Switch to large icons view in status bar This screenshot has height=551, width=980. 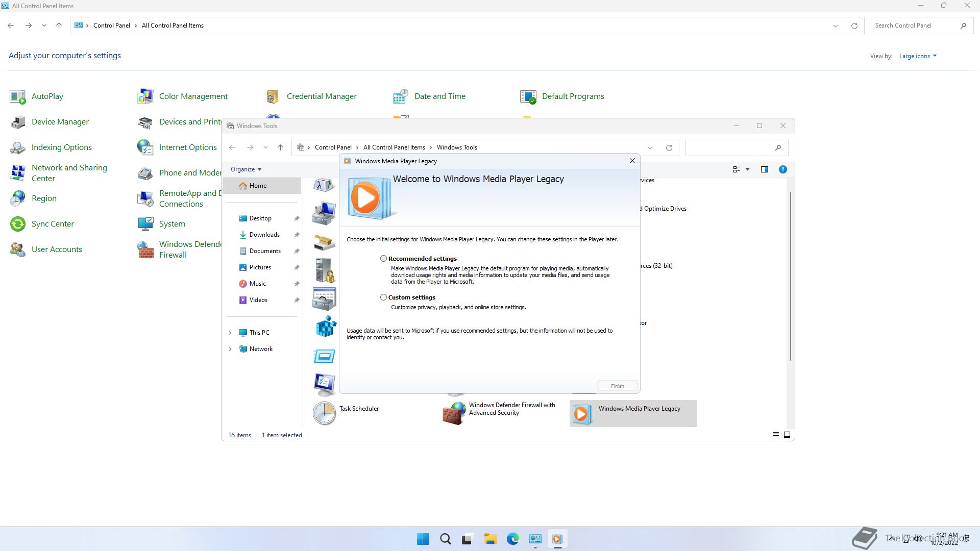coord(787,435)
